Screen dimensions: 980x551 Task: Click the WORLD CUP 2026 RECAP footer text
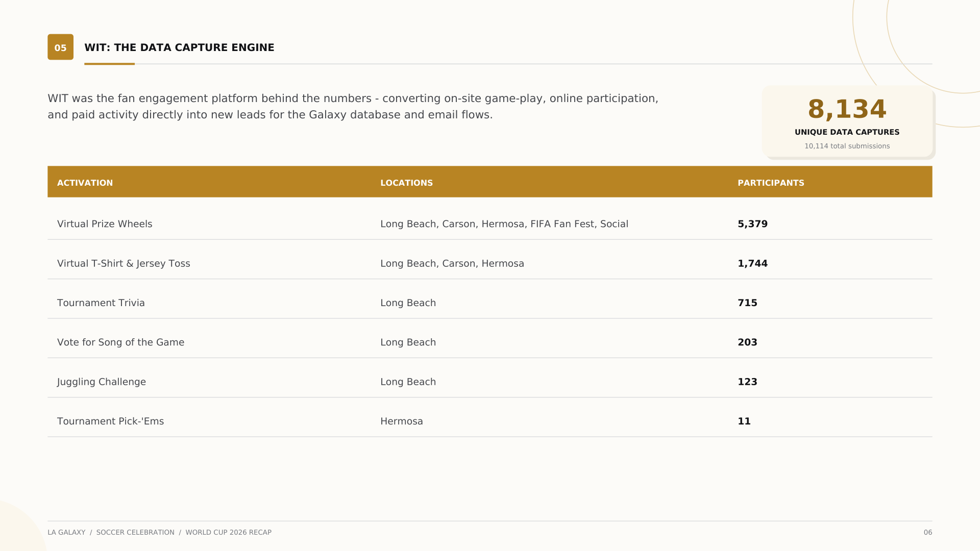(x=229, y=532)
